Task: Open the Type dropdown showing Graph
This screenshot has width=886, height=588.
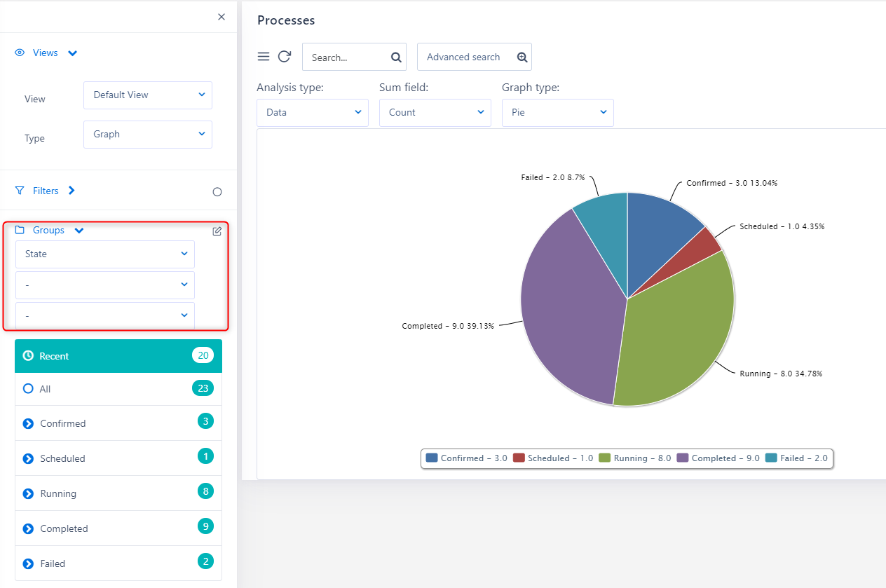Action: pos(148,134)
